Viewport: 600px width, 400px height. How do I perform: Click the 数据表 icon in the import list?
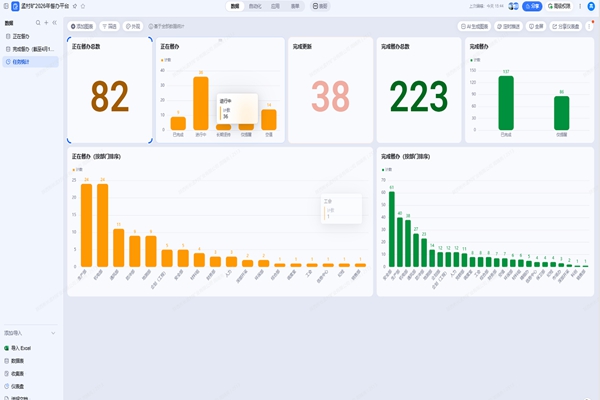coord(6,360)
